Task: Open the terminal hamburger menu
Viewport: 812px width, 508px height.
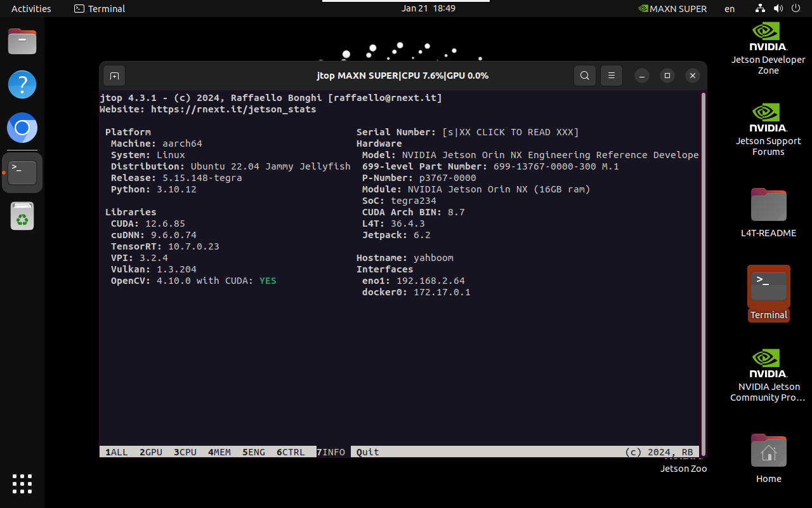Action: tap(612, 76)
